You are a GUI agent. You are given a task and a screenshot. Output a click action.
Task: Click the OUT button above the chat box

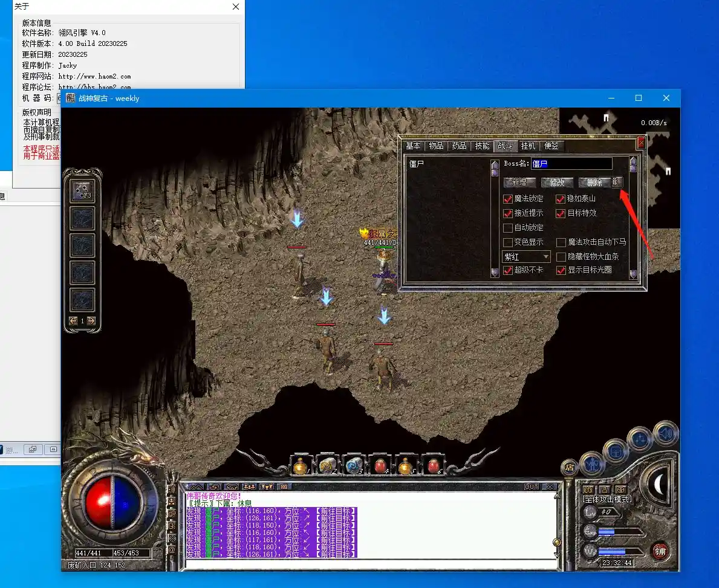coord(532,486)
